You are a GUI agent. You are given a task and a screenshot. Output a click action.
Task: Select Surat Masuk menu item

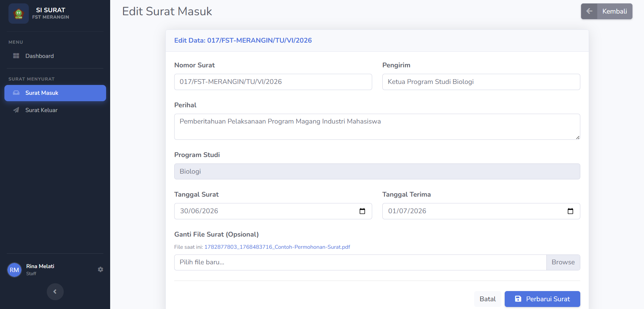pyautogui.click(x=55, y=93)
